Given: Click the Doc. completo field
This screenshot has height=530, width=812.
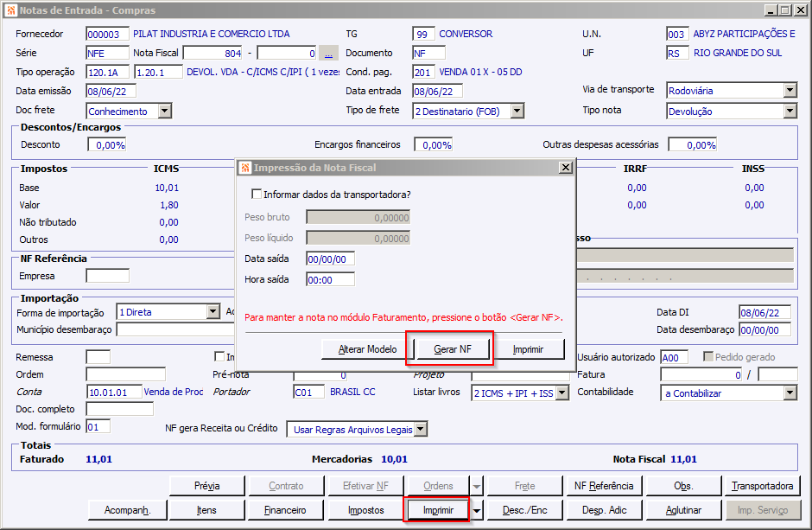Looking at the screenshot, I should click(x=119, y=409).
